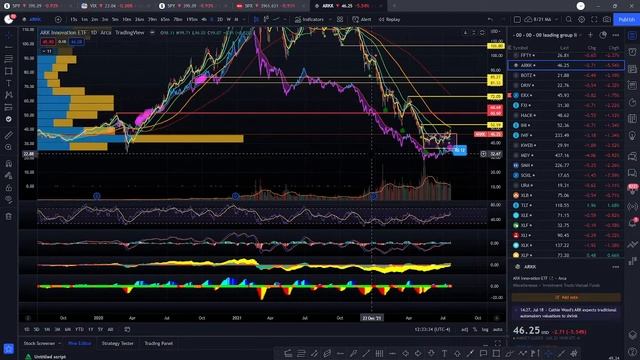Open watchlist advanced view pie icon

point(603,35)
